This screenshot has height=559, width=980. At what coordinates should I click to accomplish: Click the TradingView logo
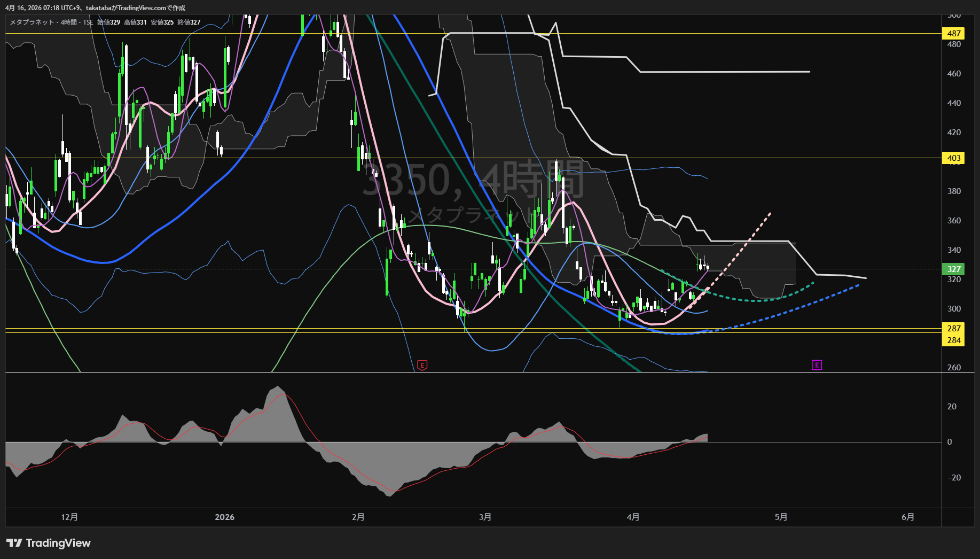pos(49,543)
